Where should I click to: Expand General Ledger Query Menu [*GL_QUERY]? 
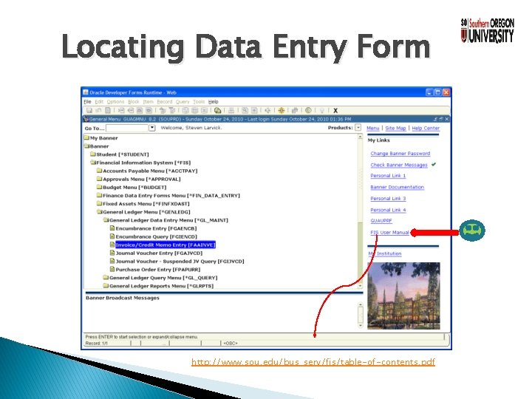(x=106, y=278)
